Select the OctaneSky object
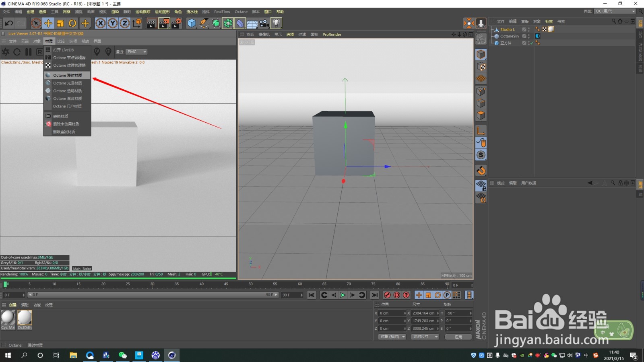This screenshot has width=644, height=362. click(510, 36)
